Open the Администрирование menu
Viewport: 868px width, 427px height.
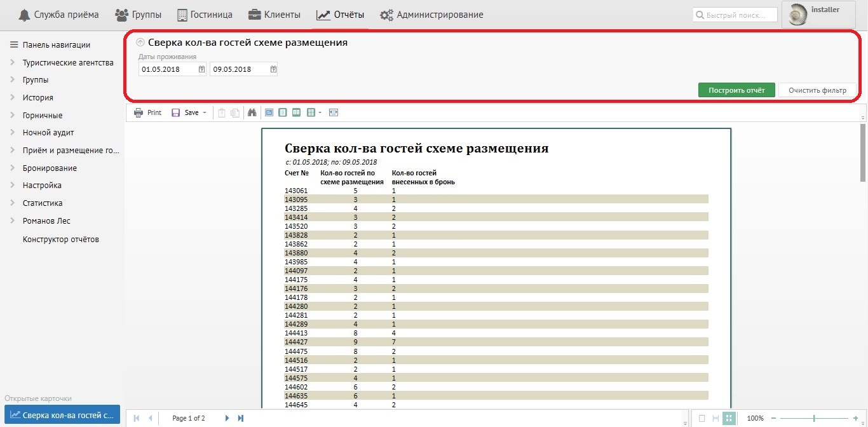(431, 15)
